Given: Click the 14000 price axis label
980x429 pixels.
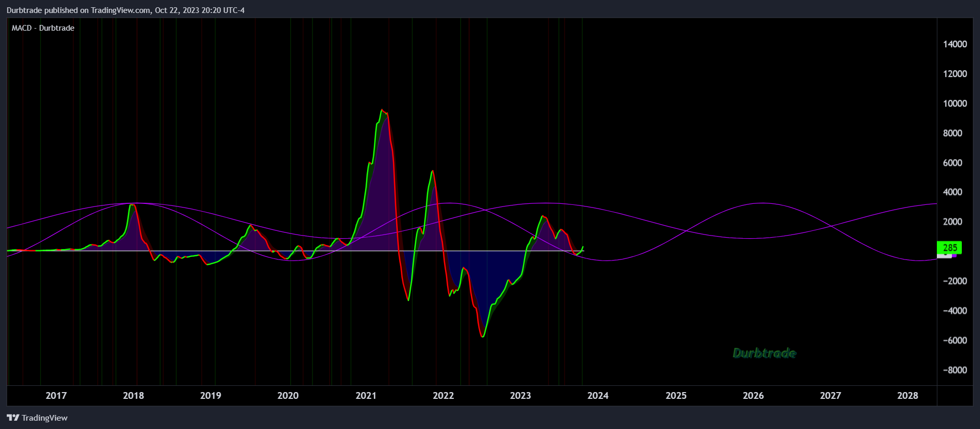Looking at the screenshot, I should (x=955, y=44).
